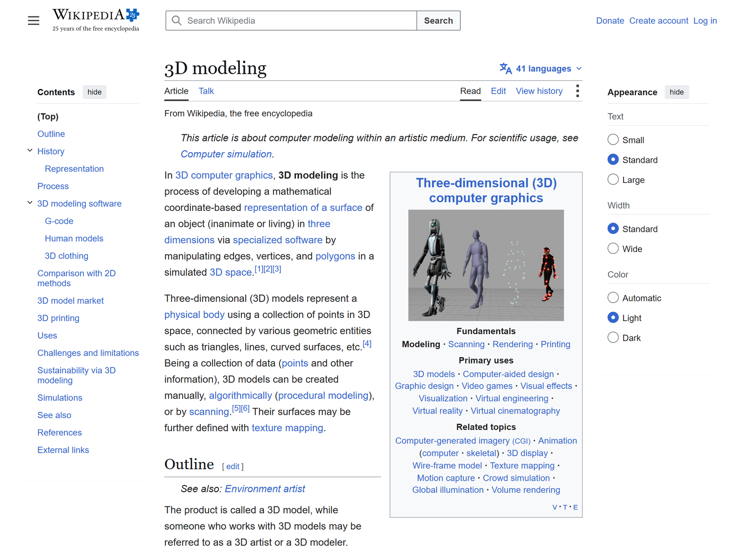Switch to the Article tab
The height and width of the screenshot is (560, 747).
(x=176, y=91)
